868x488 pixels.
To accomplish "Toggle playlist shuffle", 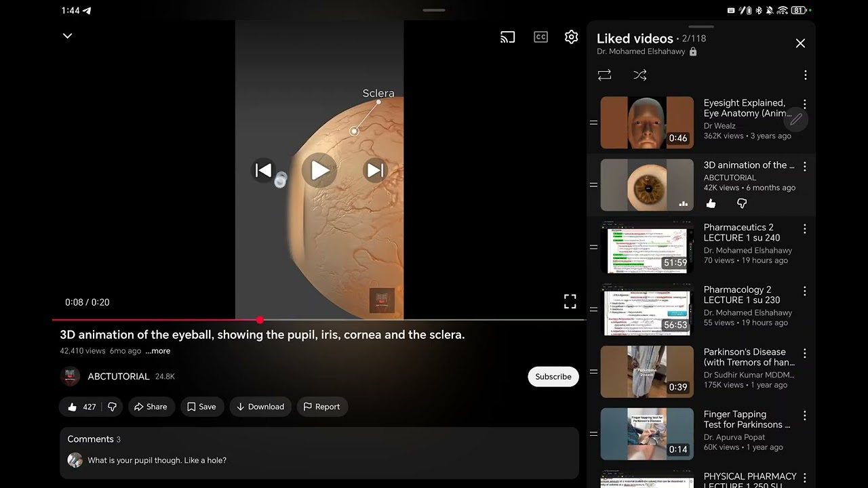I will pos(639,75).
